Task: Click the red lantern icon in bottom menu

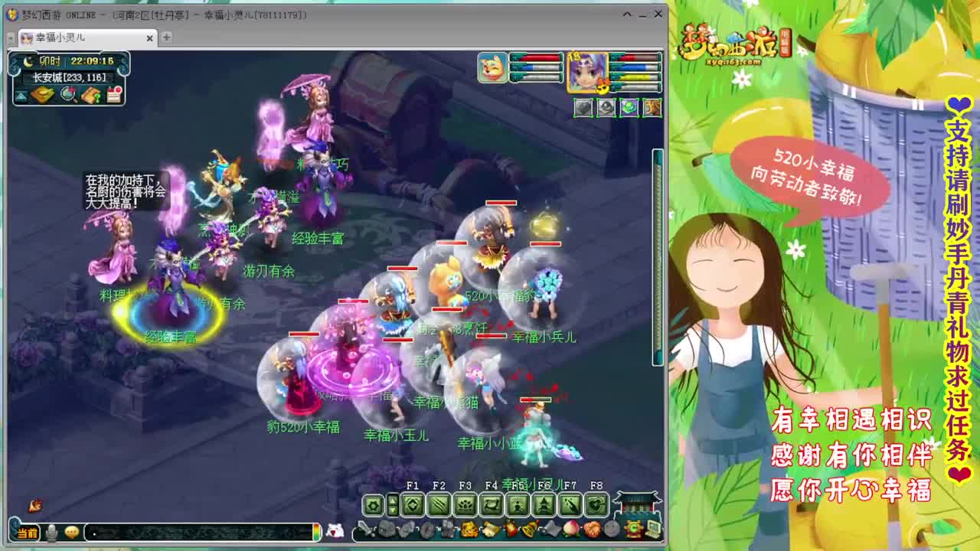Action: [510, 530]
